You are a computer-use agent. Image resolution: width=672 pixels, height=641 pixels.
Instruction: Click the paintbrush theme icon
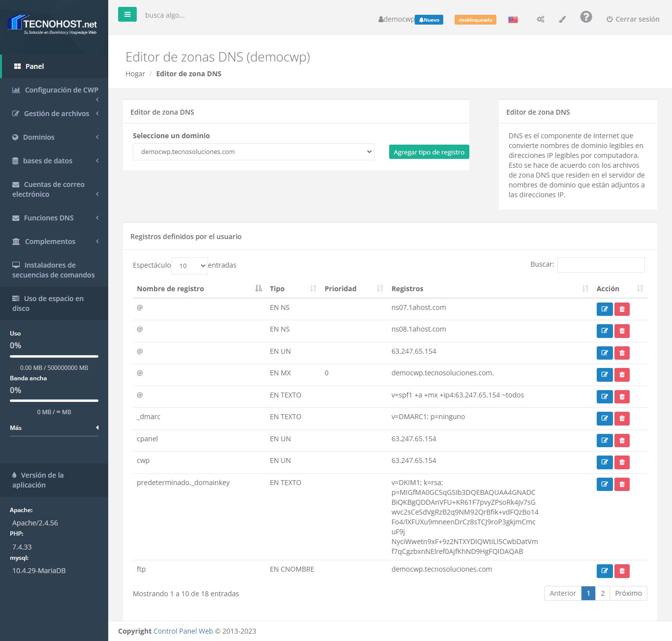[562, 19]
